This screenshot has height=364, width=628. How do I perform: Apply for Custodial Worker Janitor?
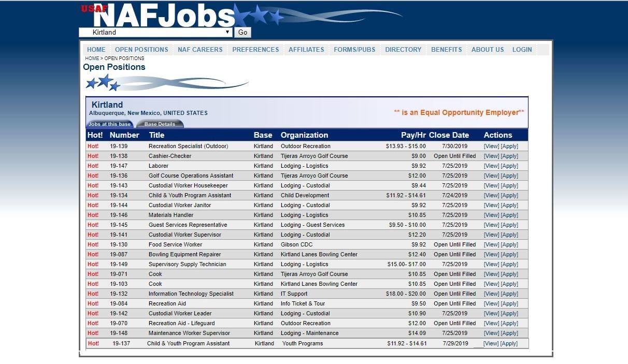(509, 206)
